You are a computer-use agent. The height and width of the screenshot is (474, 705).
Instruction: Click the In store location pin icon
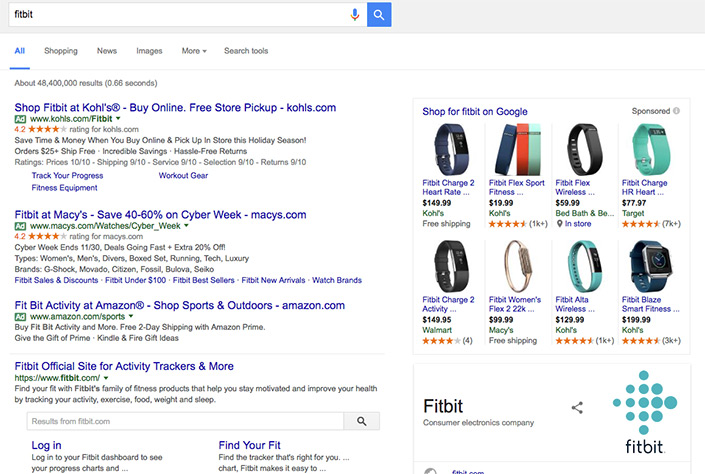[x=559, y=224]
